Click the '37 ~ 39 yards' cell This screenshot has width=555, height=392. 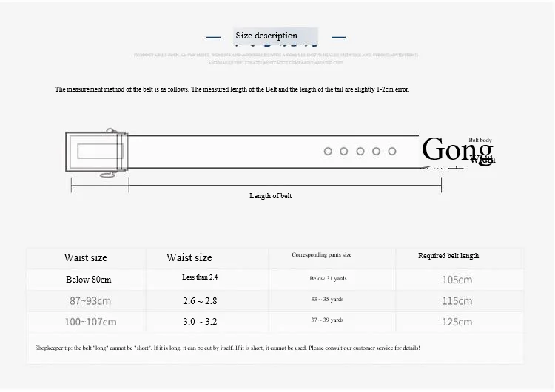tap(327, 320)
